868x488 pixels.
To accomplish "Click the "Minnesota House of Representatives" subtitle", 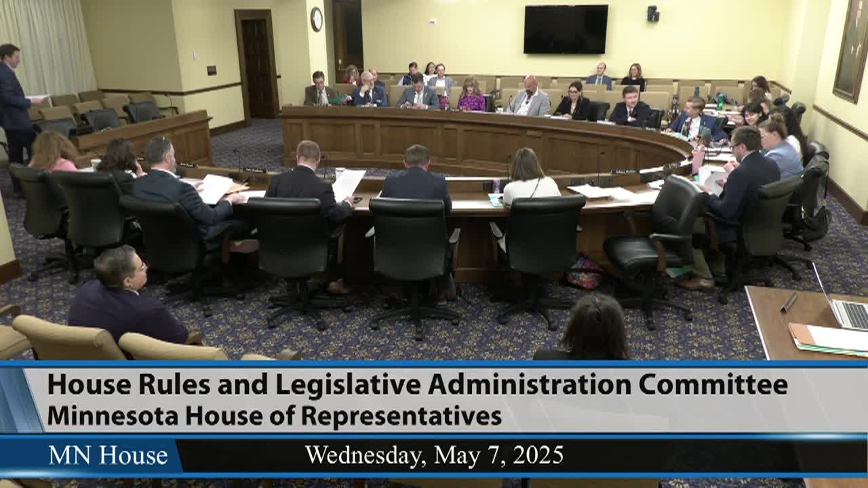I will pos(274,415).
